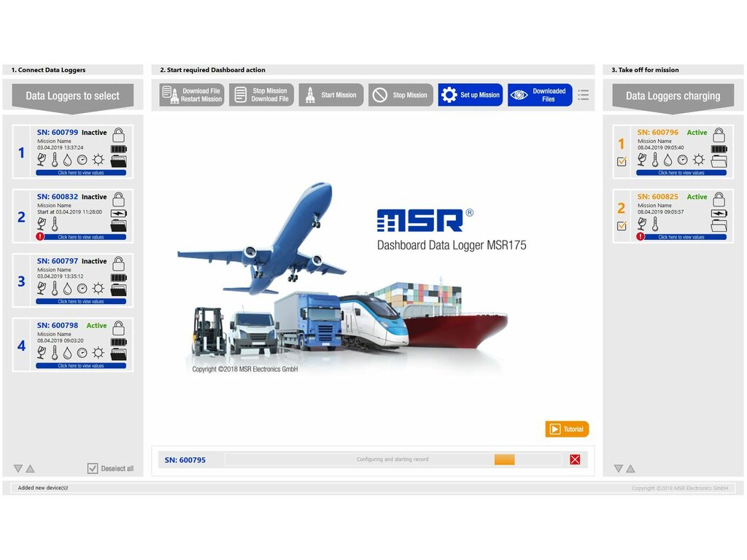Click 'Added new device(s)!' status message
The width and height of the screenshot is (747, 560).
tap(43, 488)
